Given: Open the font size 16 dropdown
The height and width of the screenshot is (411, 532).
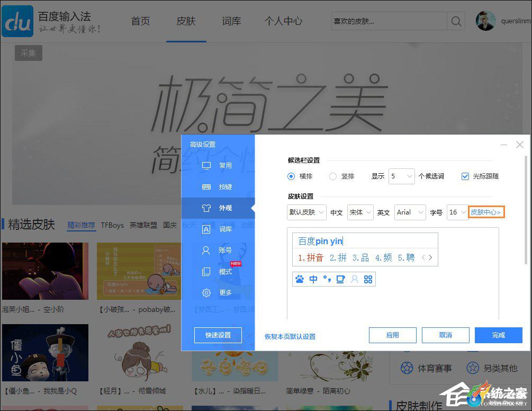Looking at the screenshot, I should (458, 212).
